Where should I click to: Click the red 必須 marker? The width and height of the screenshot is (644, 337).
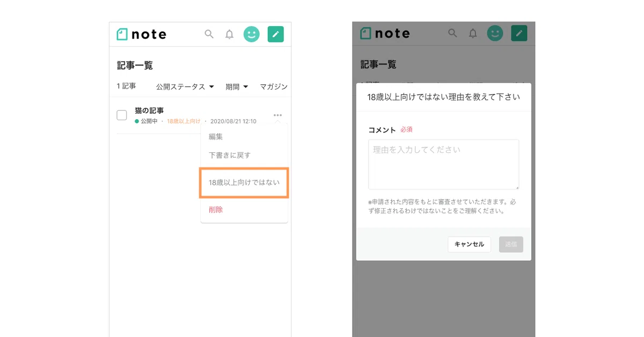click(406, 129)
